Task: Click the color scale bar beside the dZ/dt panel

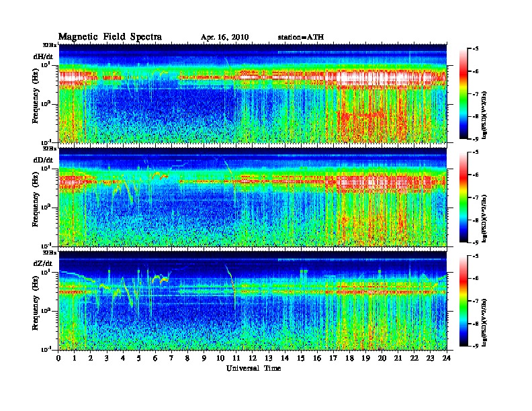Action: (463, 301)
